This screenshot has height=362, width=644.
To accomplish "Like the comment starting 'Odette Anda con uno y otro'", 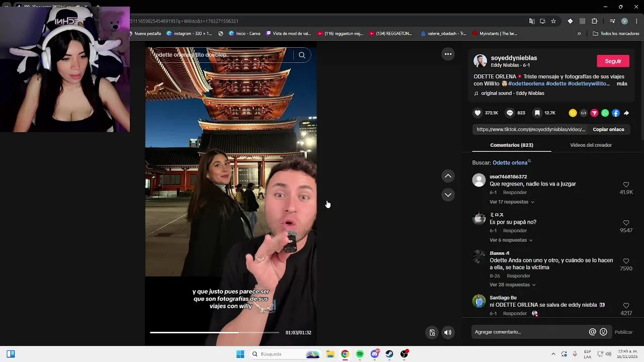I will (626, 261).
